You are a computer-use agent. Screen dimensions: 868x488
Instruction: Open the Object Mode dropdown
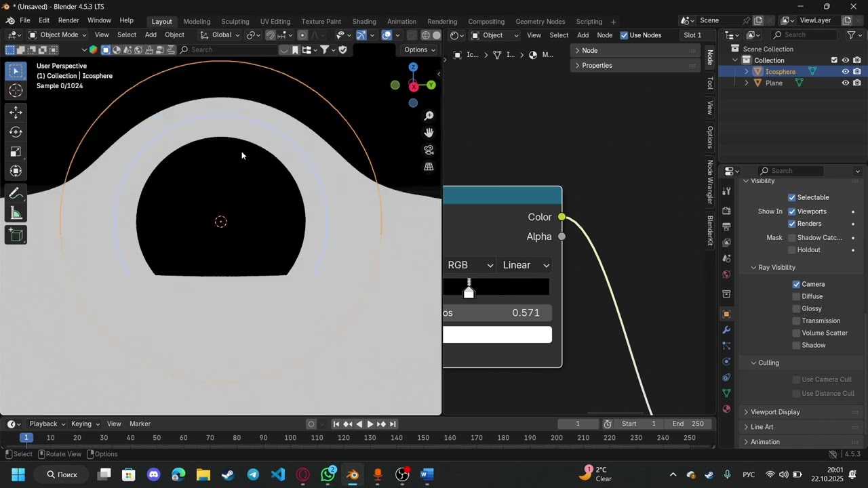pyautogui.click(x=58, y=35)
